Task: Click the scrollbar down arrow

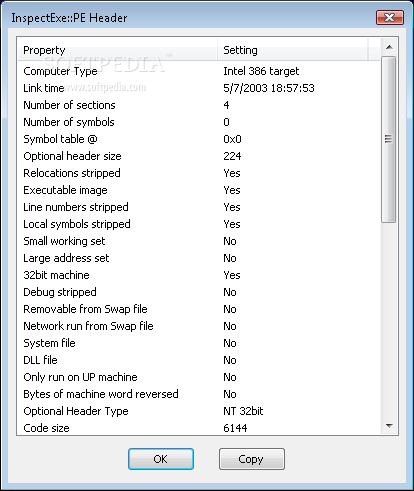Action: (x=389, y=426)
